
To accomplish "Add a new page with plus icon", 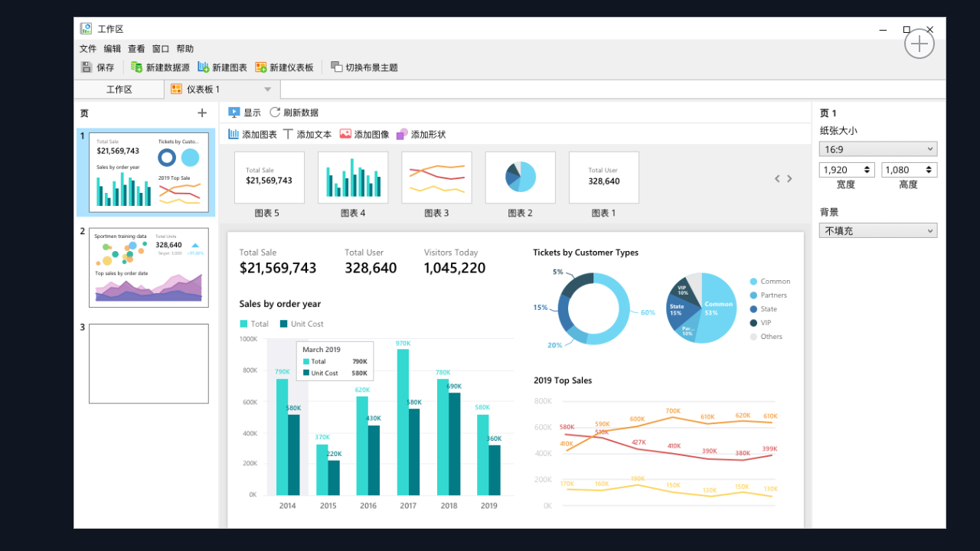I will [x=202, y=113].
